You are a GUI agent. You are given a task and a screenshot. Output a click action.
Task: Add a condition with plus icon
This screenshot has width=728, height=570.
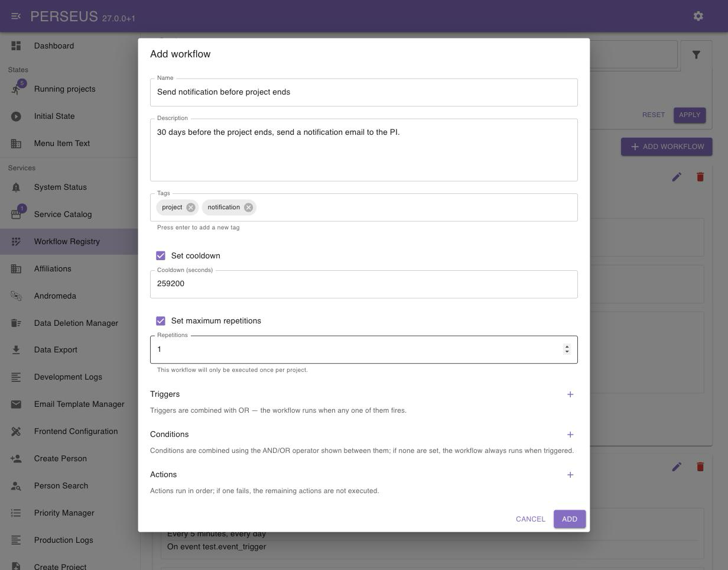tap(570, 435)
